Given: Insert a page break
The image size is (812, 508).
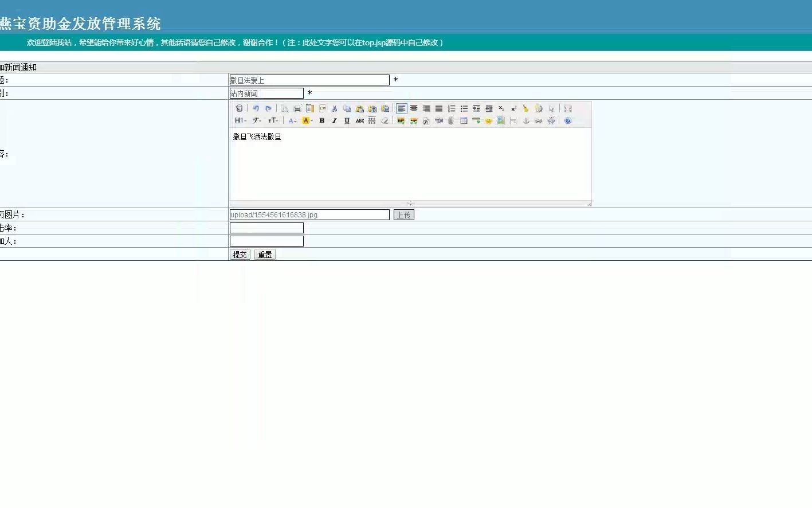Looking at the screenshot, I should tap(513, 120).
